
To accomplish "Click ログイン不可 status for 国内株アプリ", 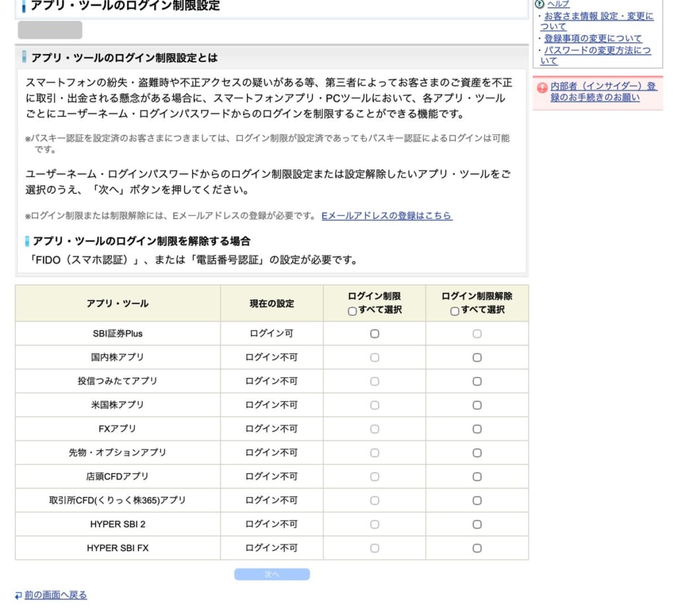I will coord(271,357).
